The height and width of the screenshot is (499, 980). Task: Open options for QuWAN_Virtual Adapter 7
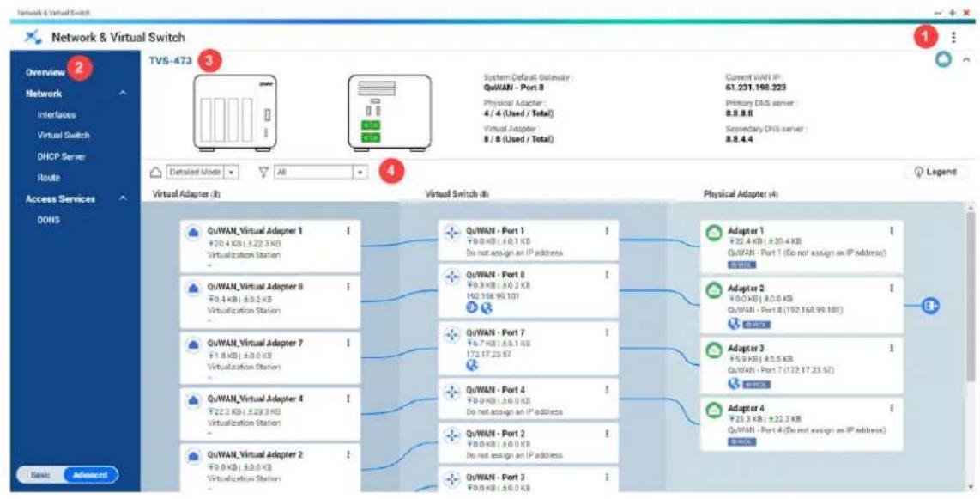pyautogui.click(x=348, y=343)
